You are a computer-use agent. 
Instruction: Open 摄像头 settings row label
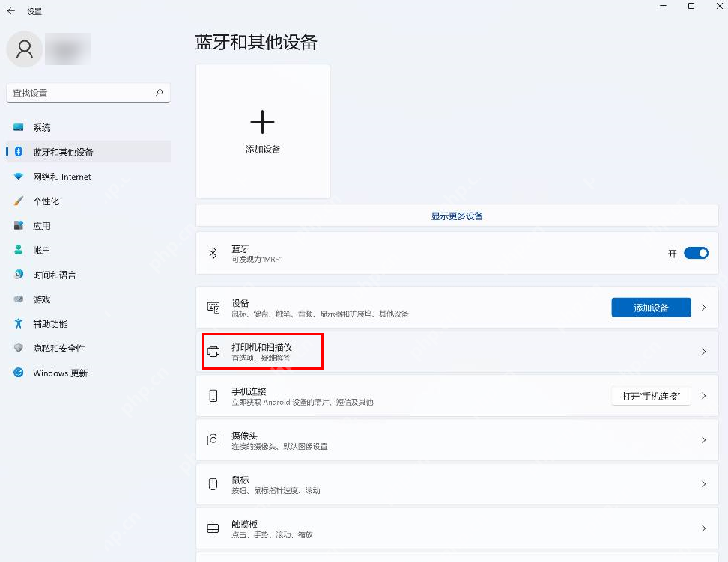[x=244, y=436]
